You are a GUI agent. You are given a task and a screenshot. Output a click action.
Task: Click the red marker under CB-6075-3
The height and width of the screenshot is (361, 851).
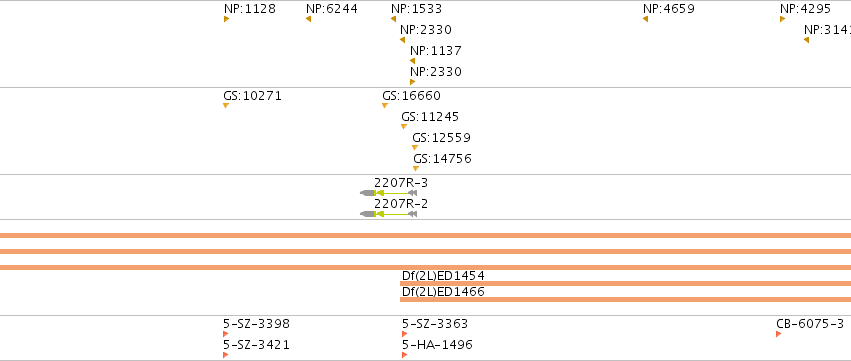779,334
